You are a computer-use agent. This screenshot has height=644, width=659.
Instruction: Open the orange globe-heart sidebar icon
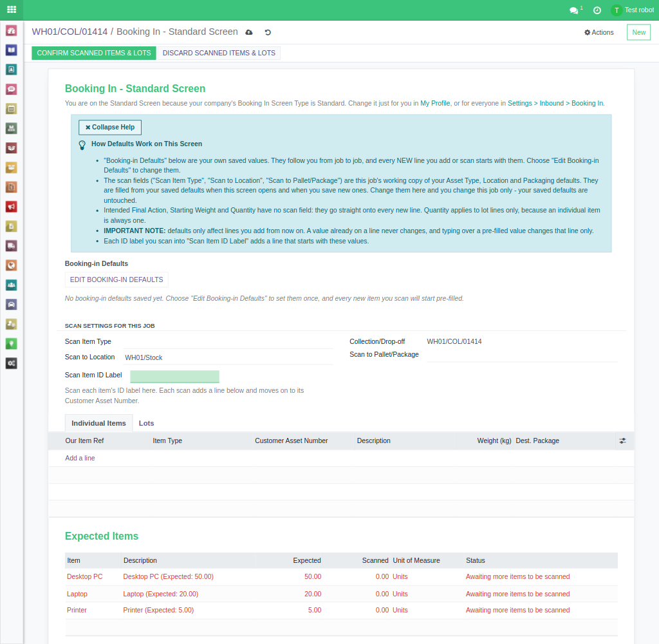[12, 265]
